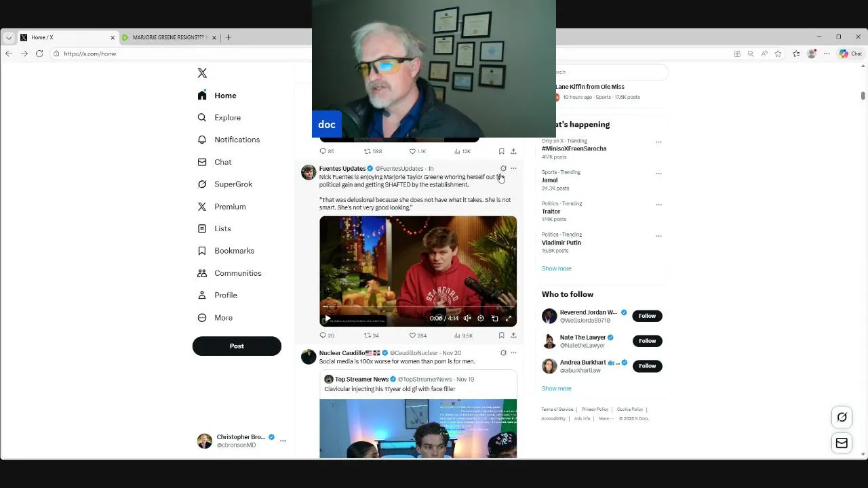Toggle picture-in-picture on the video
868x488 pixels.
pyautogui.click(x=495, y=319)
